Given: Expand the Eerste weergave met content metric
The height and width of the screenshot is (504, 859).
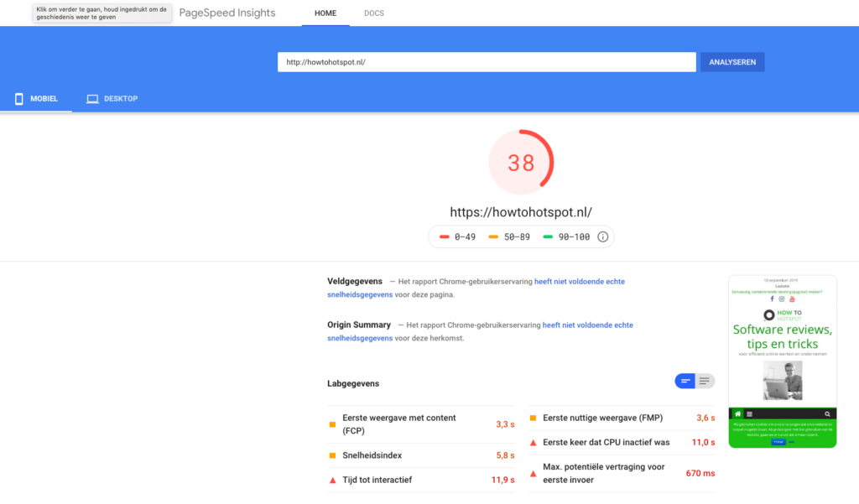Looking at the screenshot, I should (x=398, y=424).
